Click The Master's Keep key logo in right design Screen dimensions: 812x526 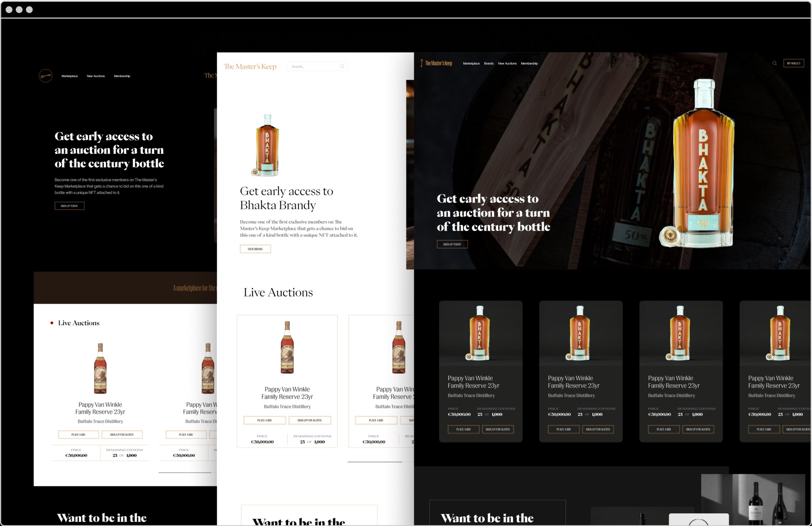436,63
